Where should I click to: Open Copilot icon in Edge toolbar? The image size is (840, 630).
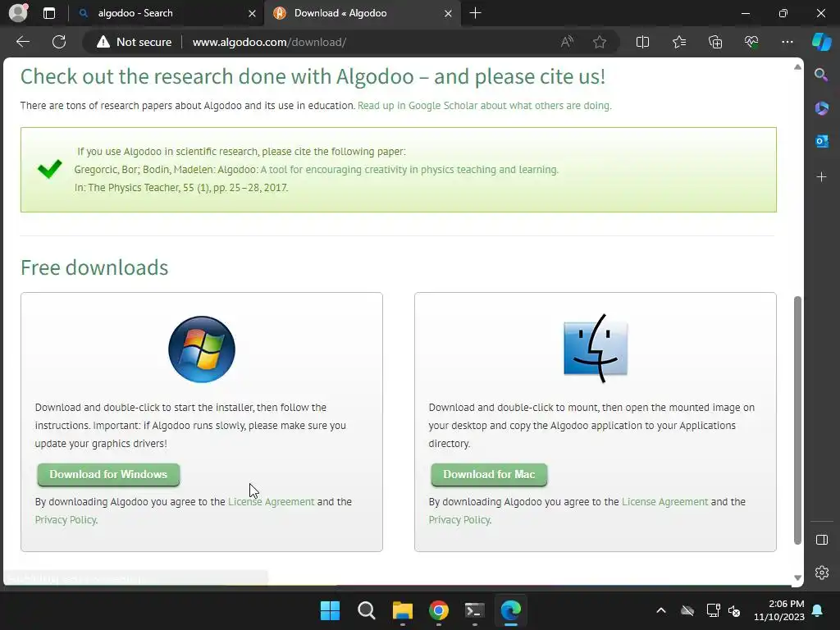click(x=821, y=42)
